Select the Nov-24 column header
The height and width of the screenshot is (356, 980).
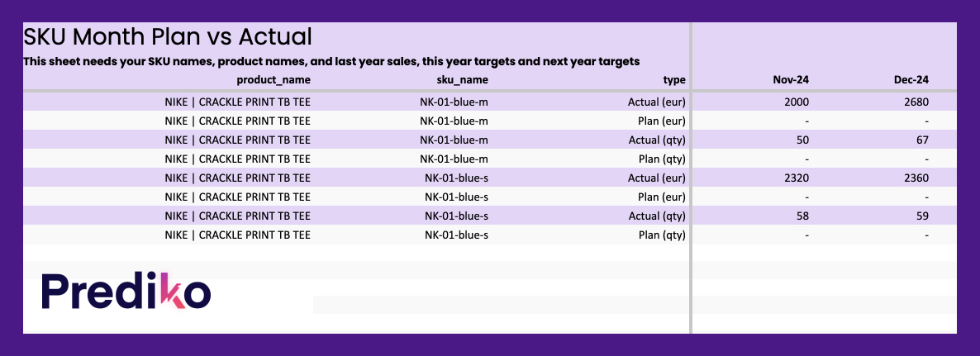pos(792,80)
